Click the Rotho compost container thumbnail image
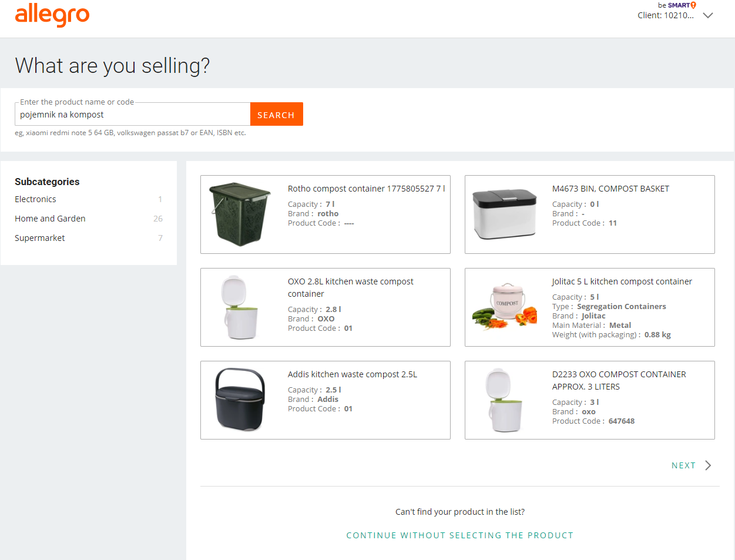The image size is (735, 560). [x=240, y=214]
